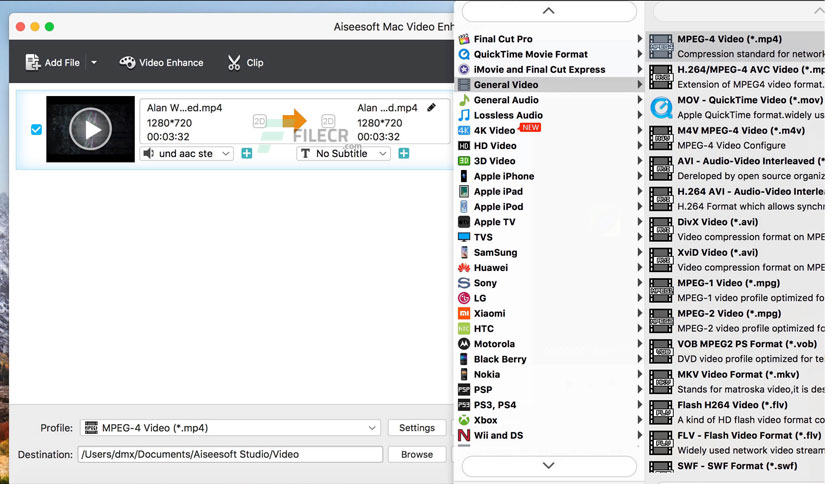The height and width of the screenshot is (484, 836).
Task: Expand the General Audio submenu arrow
Action: point(639,100)
